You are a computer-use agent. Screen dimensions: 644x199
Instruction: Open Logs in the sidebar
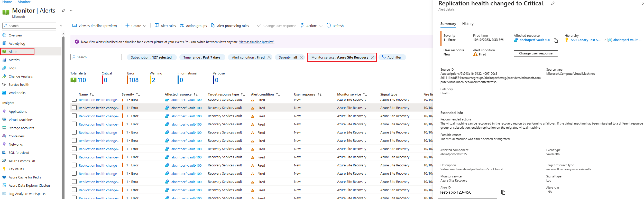click(x=12, y=68)
